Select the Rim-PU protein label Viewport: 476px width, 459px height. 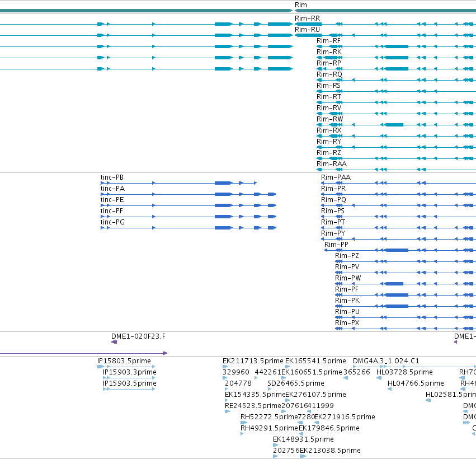(x=347, y=312)
